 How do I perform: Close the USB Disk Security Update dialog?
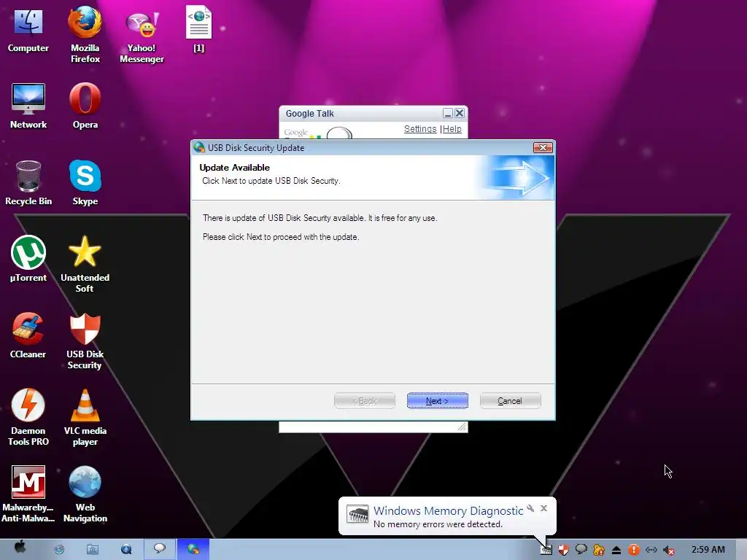point(543,147)
